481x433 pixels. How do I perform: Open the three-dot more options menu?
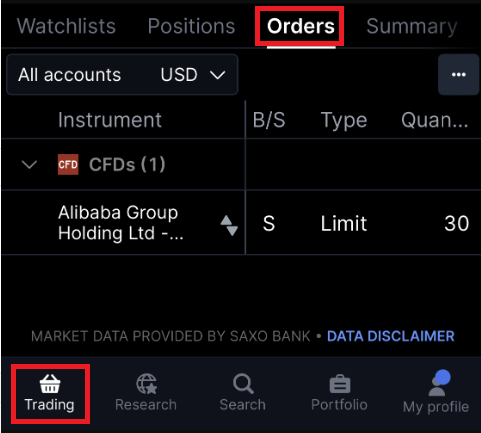(459, 74)
